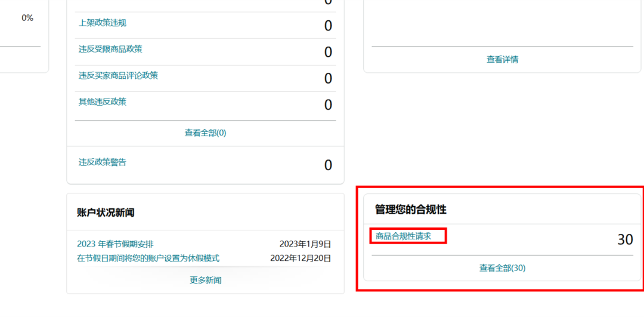Open the 休假模式 holiday account news link
The width and height of the screenshot is (644, 317).
pos(148,258)
